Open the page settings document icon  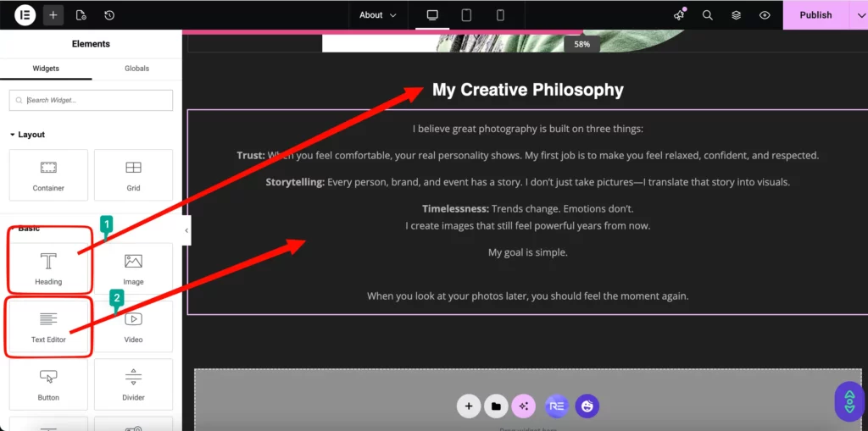pos(81,15)
